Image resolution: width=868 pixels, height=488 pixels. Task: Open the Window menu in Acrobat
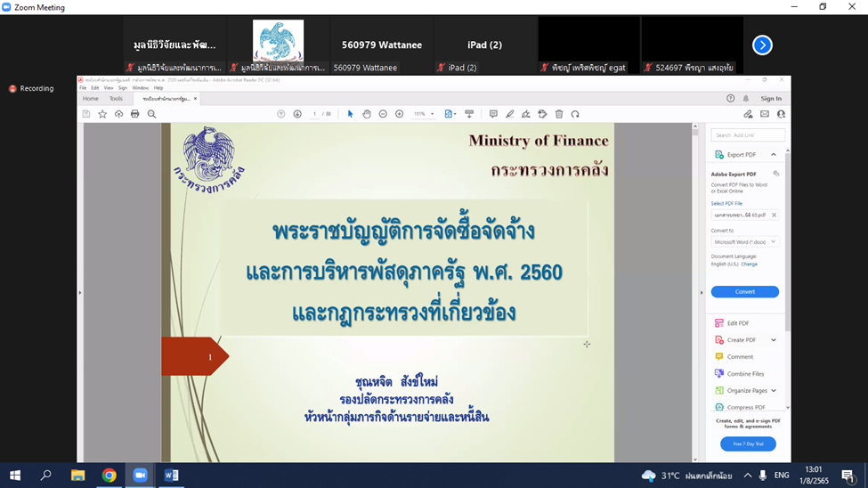click(140, 87)
